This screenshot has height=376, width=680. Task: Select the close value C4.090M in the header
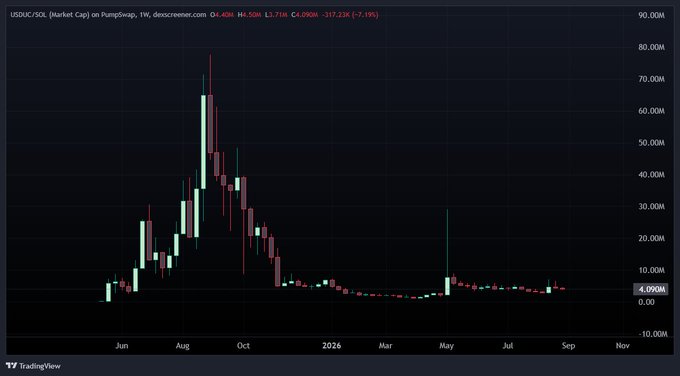pos(304,15)
